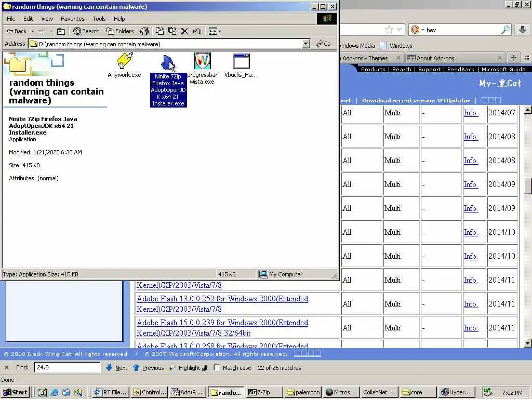The height and width of the screenshot is (399, 532).
Task: Click the Find text field containing 24.0
Action: (67, 367)
